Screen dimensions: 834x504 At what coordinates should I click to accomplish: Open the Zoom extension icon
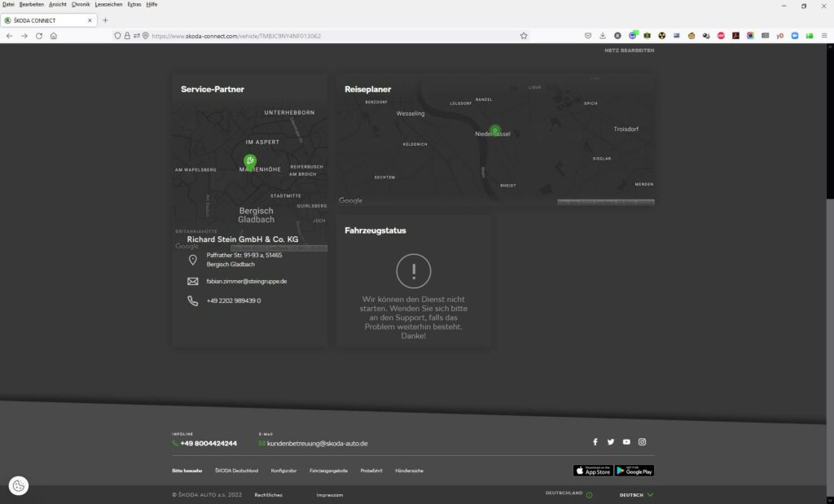(795, 36)
